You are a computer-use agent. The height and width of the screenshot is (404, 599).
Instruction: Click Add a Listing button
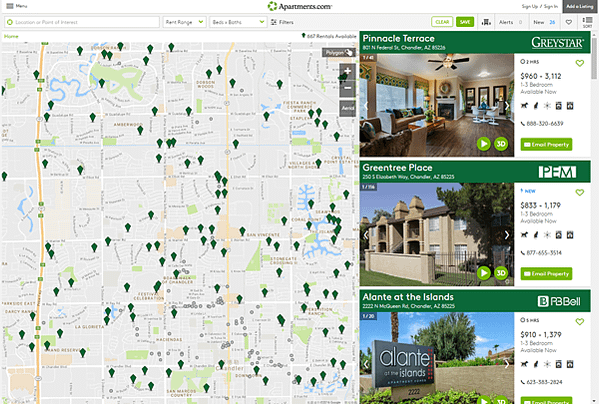tap(580, 6)
